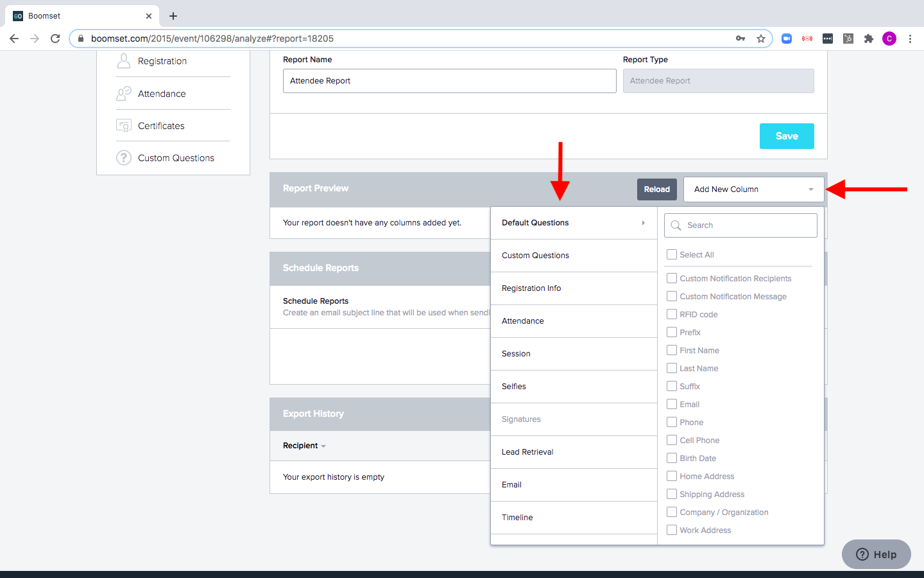Open Chrome three-dot menu
Screen dimensions: 924x578
pyautogui.click(x=910, y=39)
